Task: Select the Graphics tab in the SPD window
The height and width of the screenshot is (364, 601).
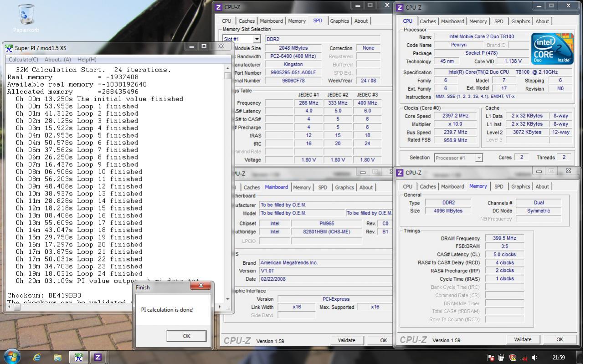Action: [x=339, y=21]
